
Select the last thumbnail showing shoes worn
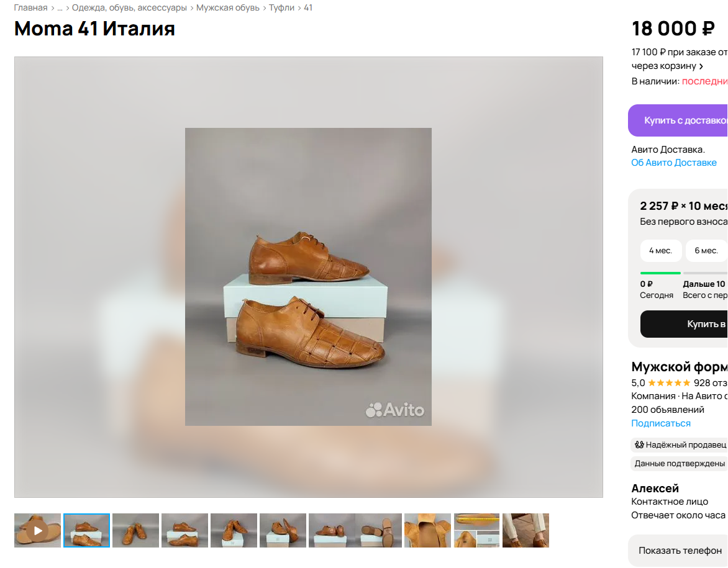point(526,530)
